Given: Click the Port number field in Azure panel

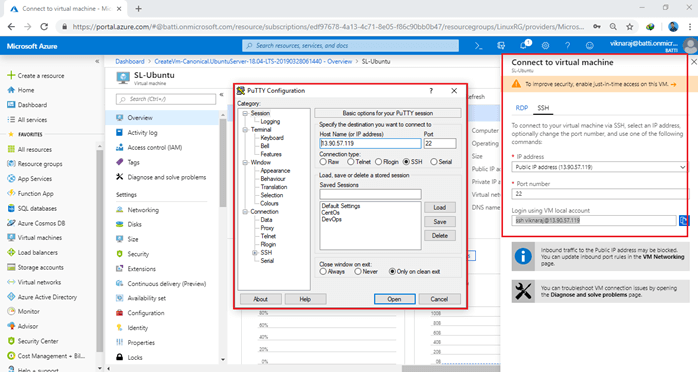Looking at the screenshot, I should pos(600,194).
